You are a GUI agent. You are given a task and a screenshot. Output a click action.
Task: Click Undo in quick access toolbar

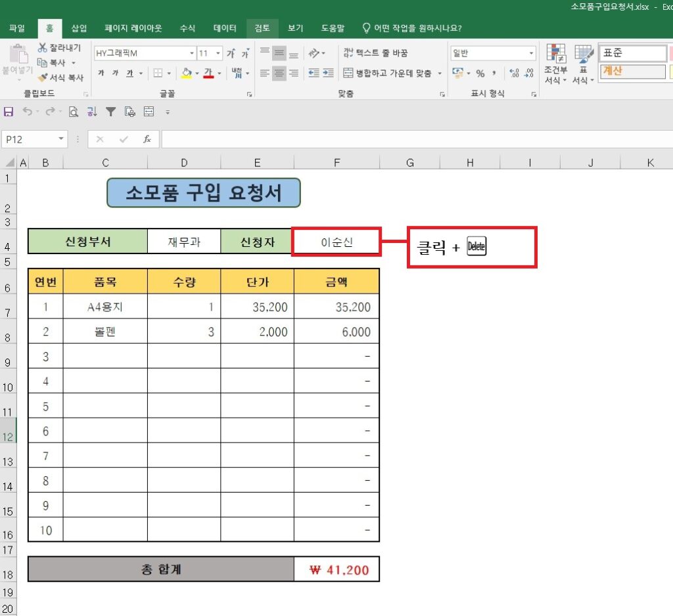click(28, 112)
